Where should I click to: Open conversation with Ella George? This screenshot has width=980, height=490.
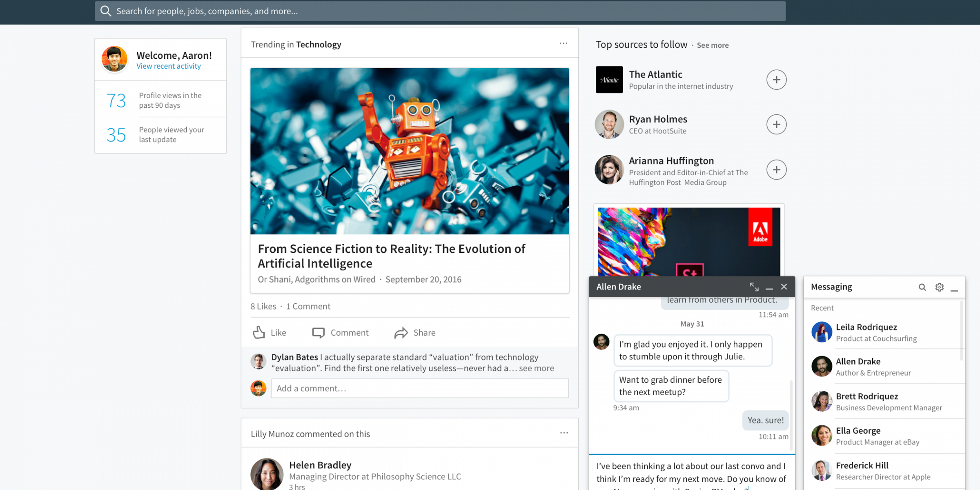point(884,436)
